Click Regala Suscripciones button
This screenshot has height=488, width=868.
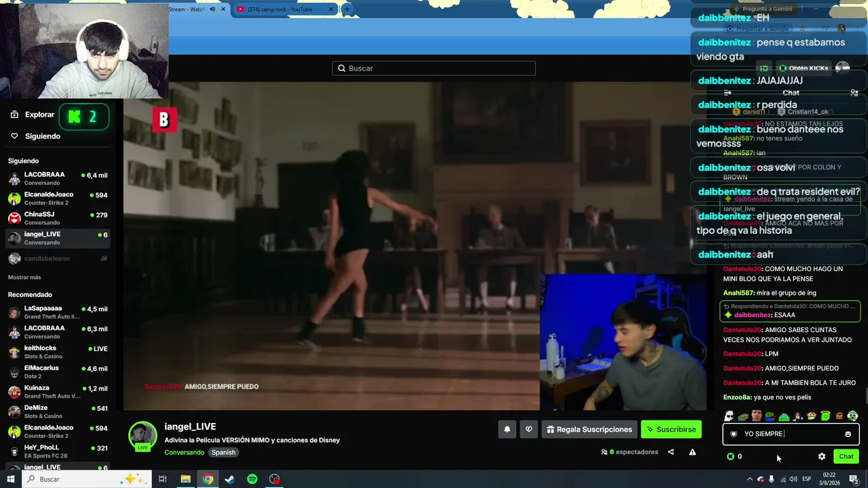(x=589, y=429)
